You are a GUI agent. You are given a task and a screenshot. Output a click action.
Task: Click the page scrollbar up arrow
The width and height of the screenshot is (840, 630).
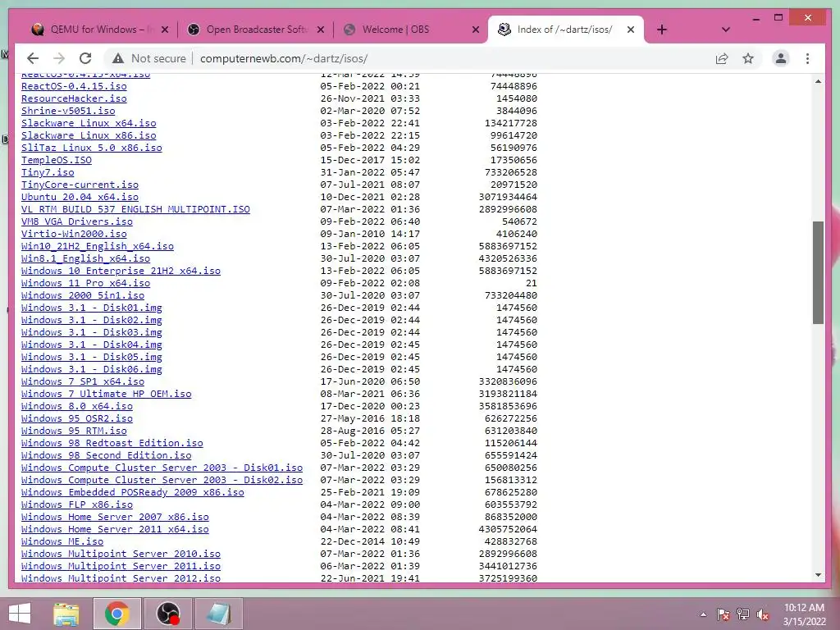[818, 81]
